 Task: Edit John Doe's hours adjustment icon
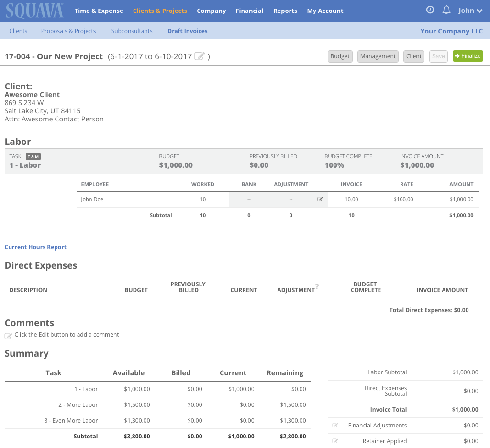coord(320,199)
